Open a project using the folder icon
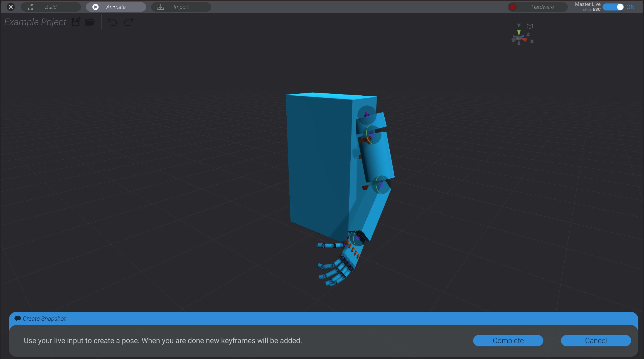The width and height of the screenshot is (644, 359). [90, 22]
